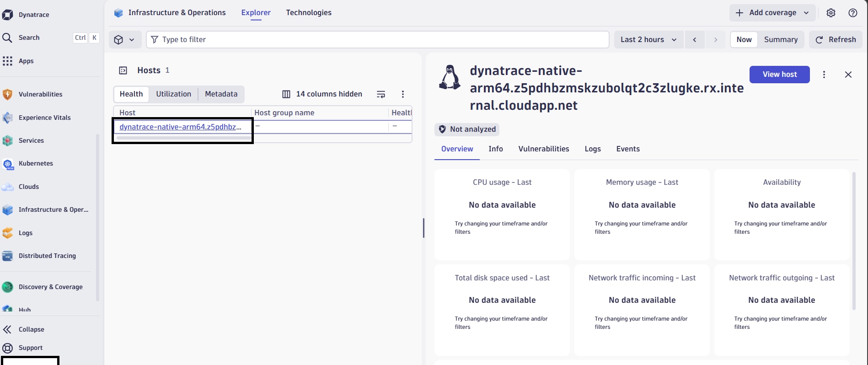Collapse the sidebar navigation
Screen dimensions: 868x365
click(x=31, y=329)
